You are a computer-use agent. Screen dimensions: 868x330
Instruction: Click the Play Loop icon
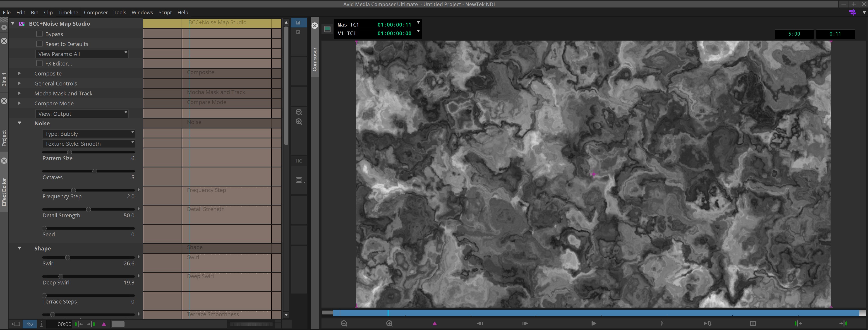tap(708, 323)
